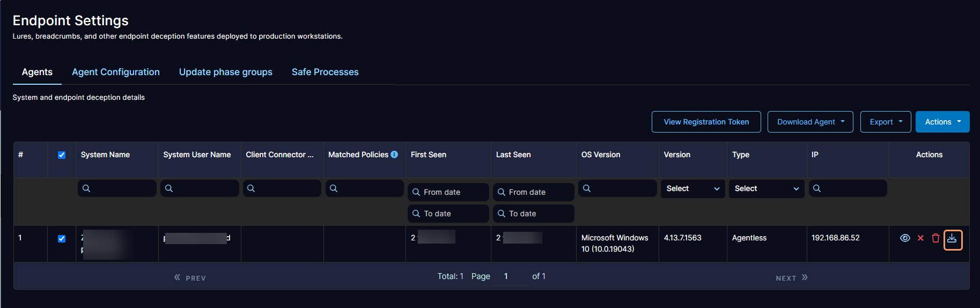Click the eye icon to view agent details

click(x=905, y=238)
